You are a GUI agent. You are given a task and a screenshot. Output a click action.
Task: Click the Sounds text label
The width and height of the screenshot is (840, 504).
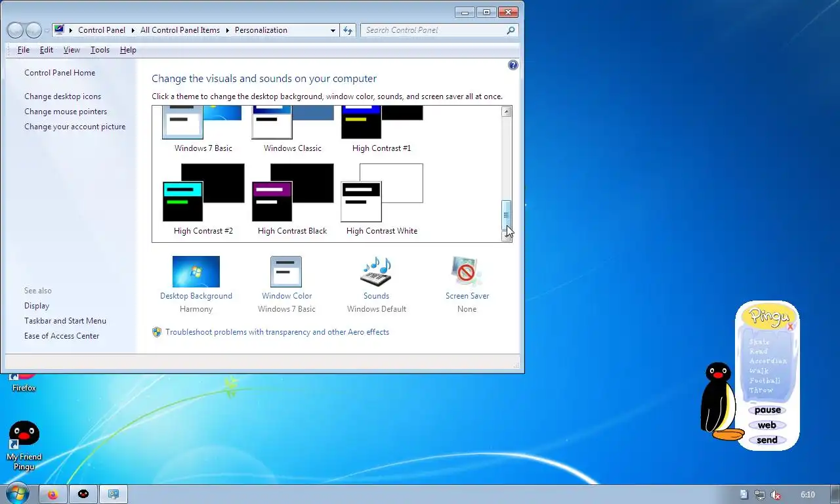tap(376, 296)
